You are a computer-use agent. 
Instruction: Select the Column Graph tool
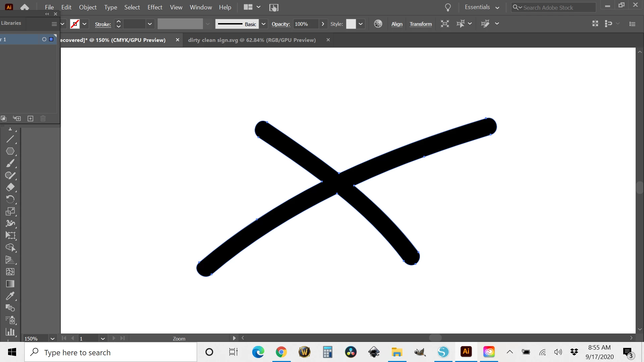10,332
